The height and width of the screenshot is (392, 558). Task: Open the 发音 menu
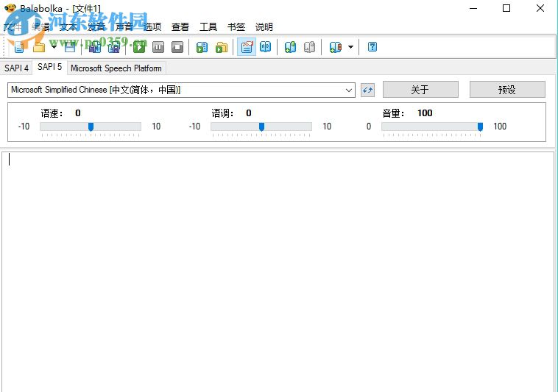(x=96, y=26)
